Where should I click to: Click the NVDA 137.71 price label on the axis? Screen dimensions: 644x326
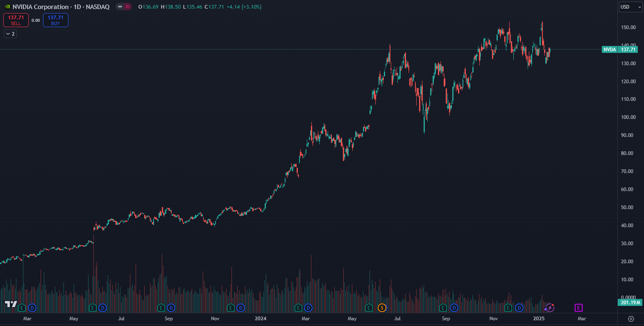point(620,50)
